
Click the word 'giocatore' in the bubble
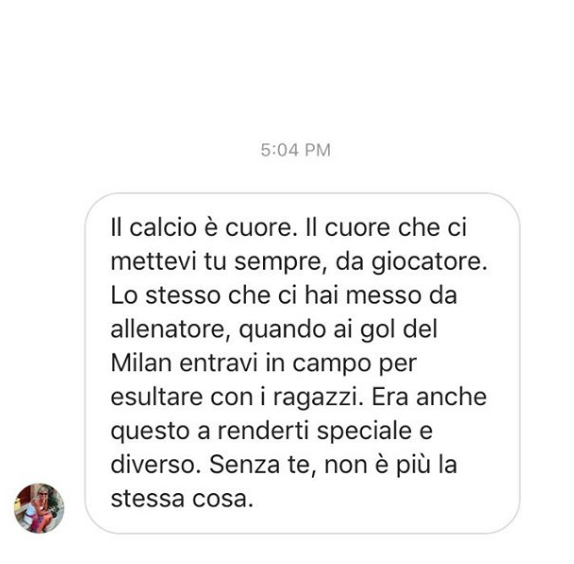tap(430, 262)
